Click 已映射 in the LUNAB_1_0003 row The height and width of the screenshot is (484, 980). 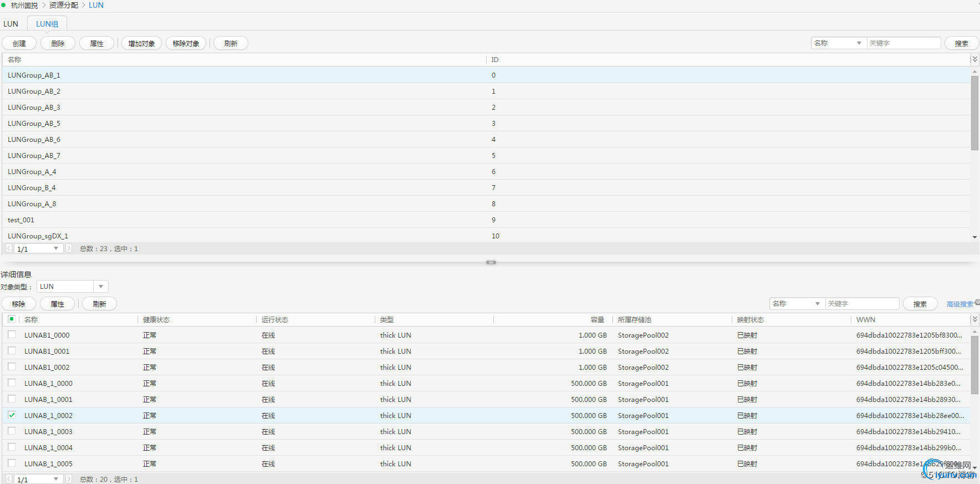click(747, 431)
